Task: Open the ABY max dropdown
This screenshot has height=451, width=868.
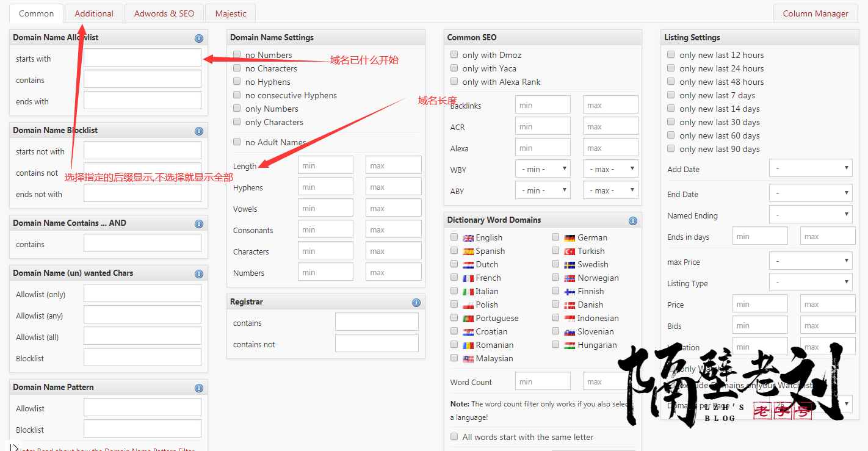Action: (x=610, y=190)
